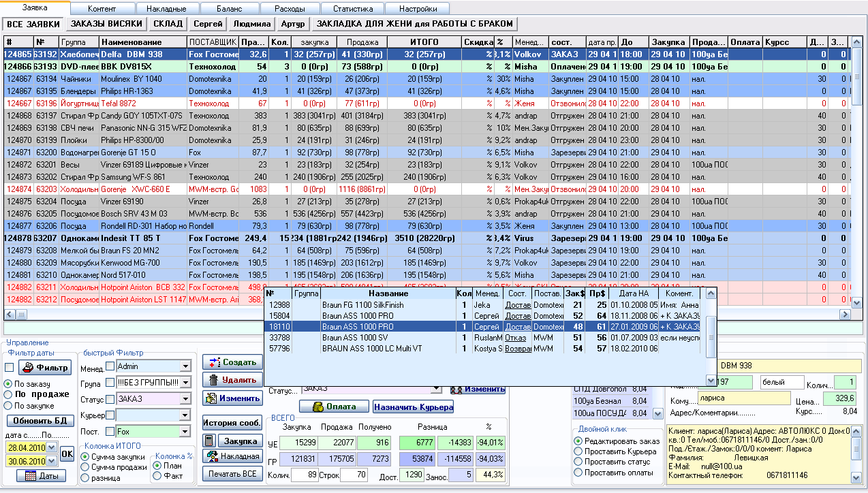Open the 28.04.2010 start date picker
The image size is (868, 493).
[x=50, y=447]
